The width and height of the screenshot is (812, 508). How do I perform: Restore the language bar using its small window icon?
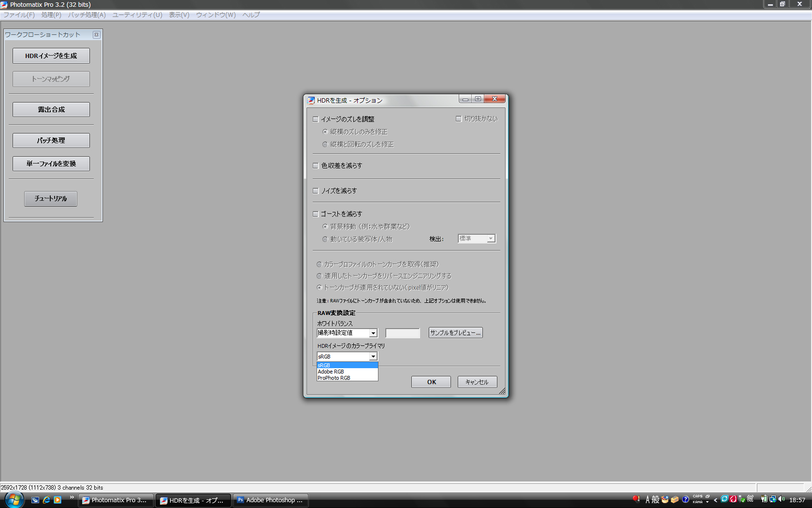coord(708,496)
